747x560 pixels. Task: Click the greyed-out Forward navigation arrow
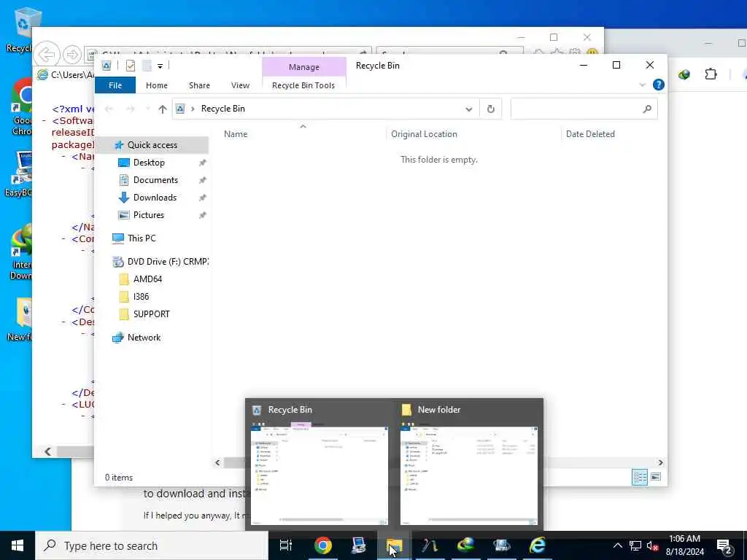coord(130,109)
